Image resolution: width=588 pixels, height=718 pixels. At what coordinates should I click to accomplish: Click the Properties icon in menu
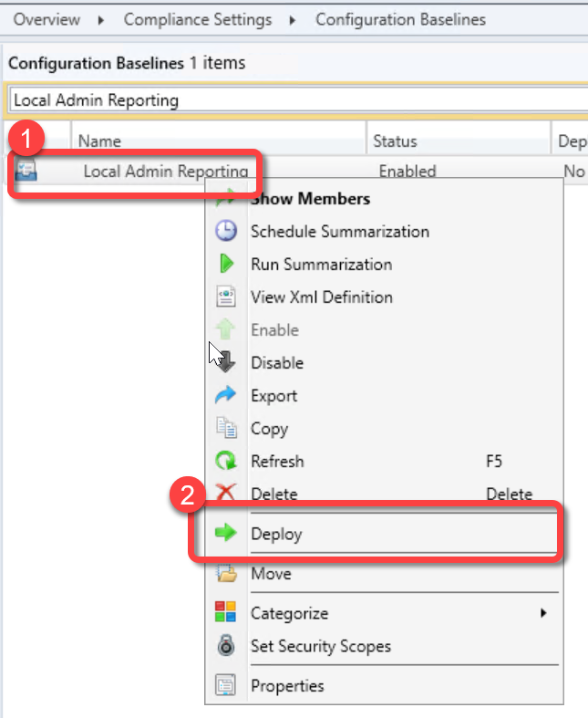pos(225,686)
